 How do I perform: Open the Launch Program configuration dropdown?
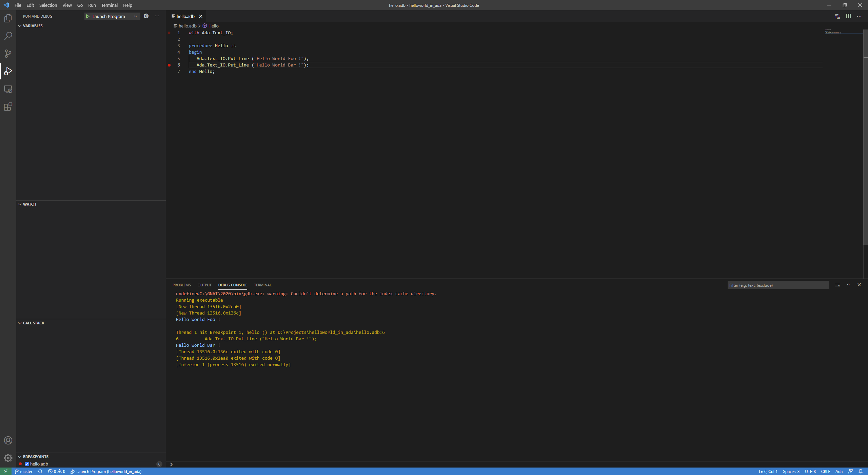(135, 16)
